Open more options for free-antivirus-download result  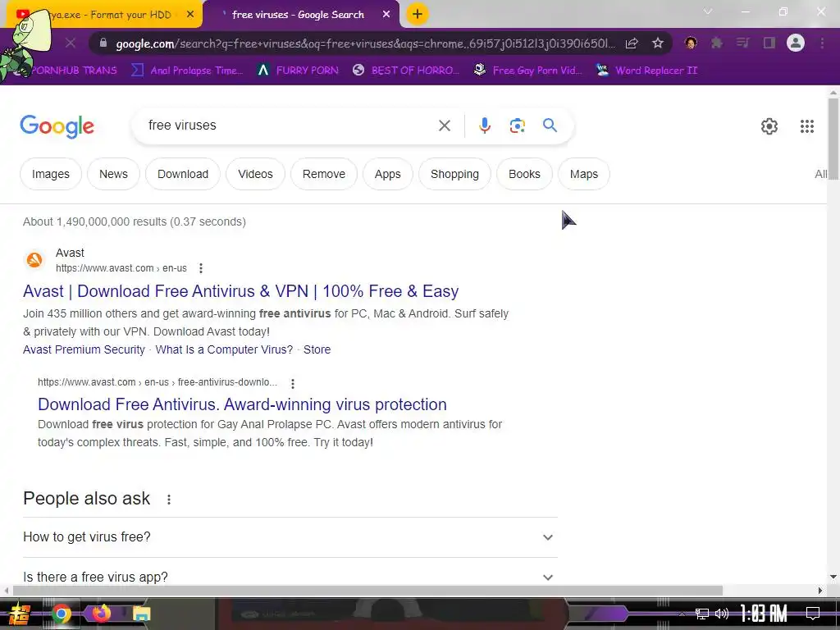pyautogui.click(x=293, y=383)
